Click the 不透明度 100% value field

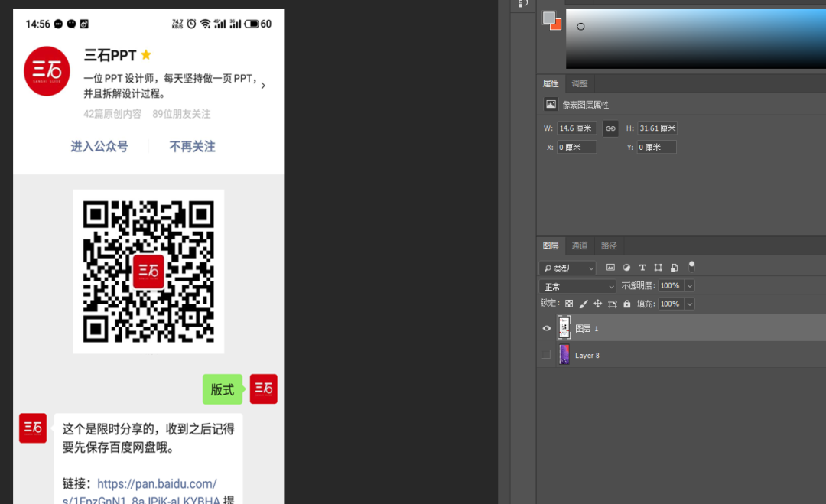point(671,286)
